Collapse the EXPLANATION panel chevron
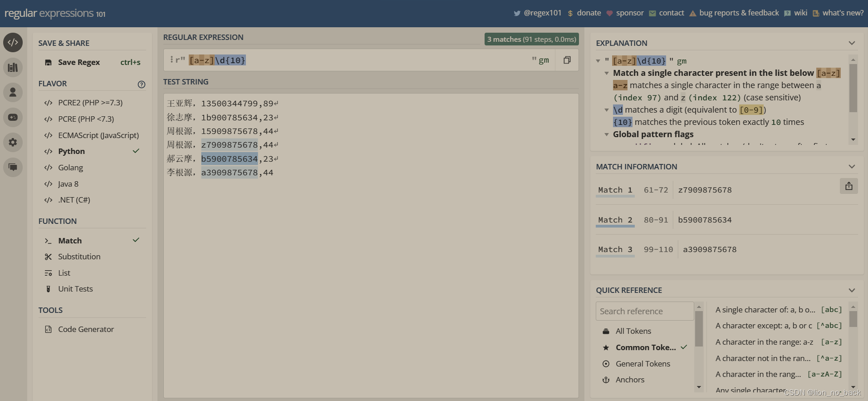Screen dimensions: 868x401 coord(852,43)
